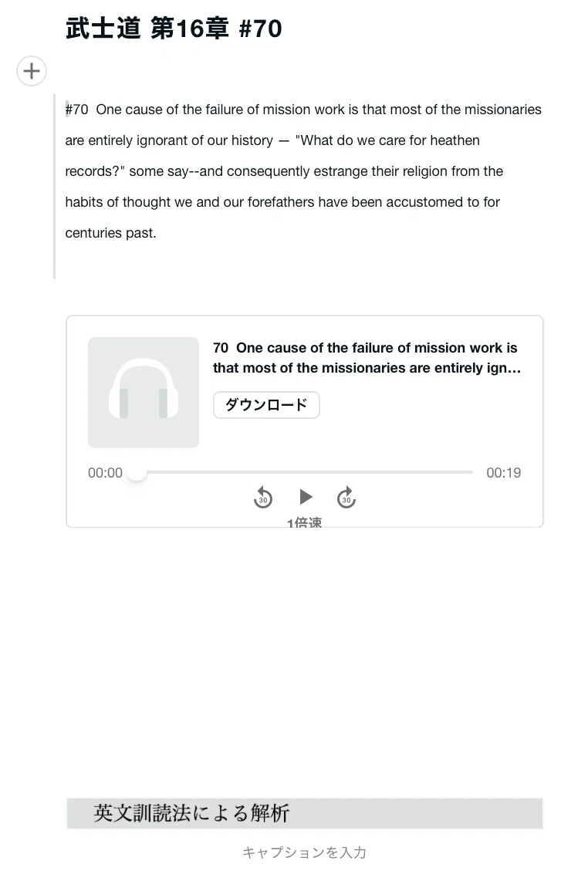Click the audio title starting with 70 One cause

(x=367, y=358)
